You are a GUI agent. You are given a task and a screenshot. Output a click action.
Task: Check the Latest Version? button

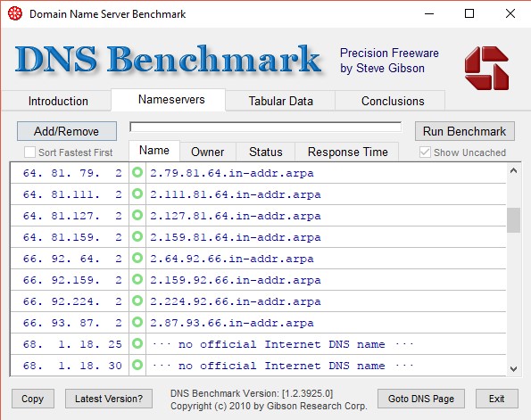point(109,399)
